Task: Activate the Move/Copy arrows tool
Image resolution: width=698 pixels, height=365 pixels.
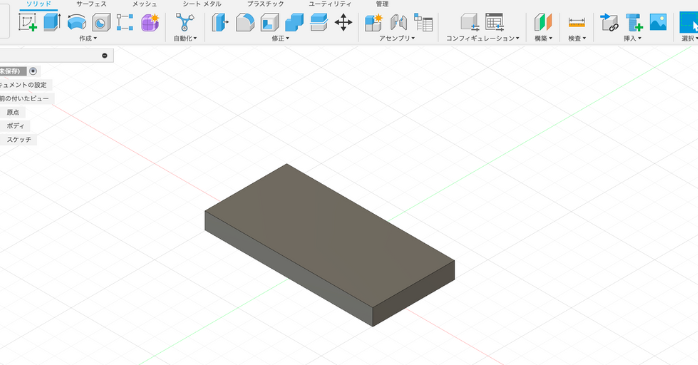Action: [343, 22]
